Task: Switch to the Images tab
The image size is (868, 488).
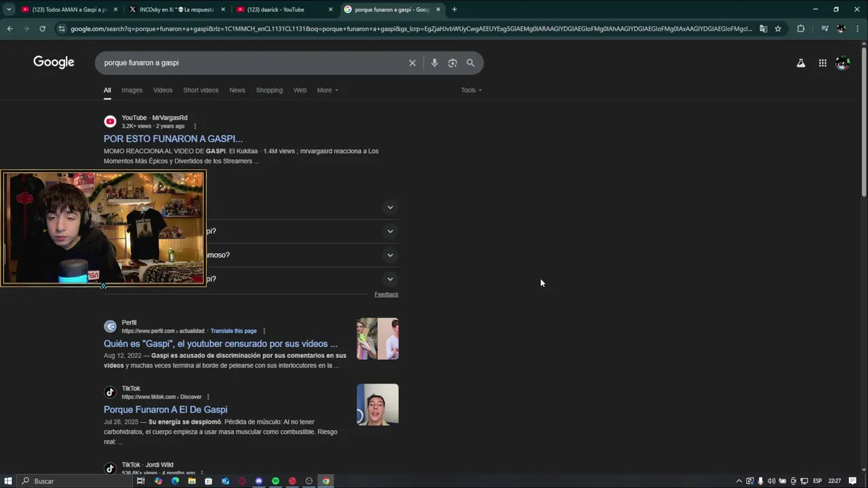Action: click(132, 90)
